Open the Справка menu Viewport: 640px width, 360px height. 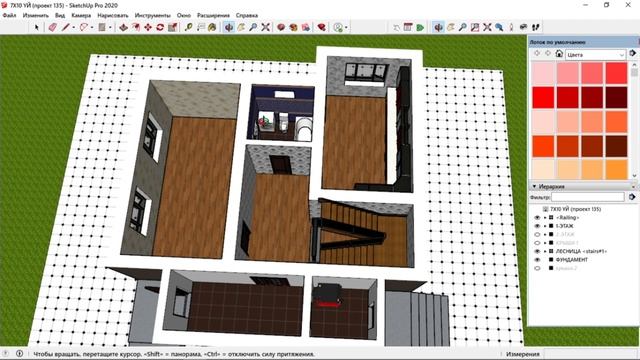coord(247,16)
